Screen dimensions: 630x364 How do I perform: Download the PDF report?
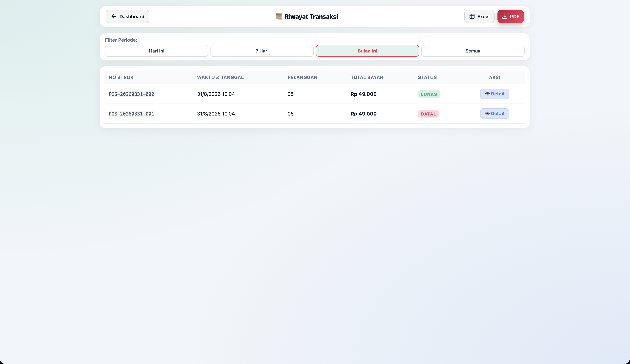coord(510,17)
